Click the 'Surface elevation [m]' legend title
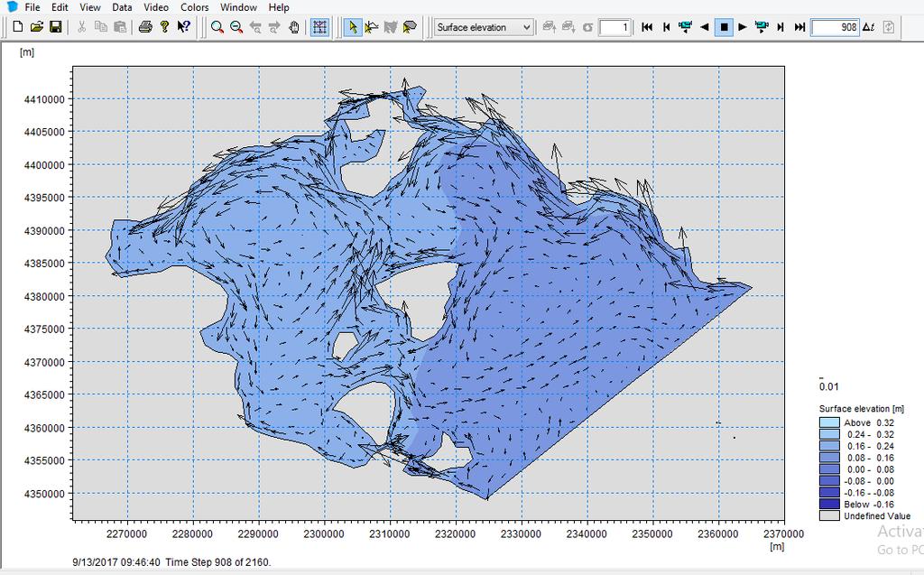Viewport: 924px width, 575px height. point(862,409)
